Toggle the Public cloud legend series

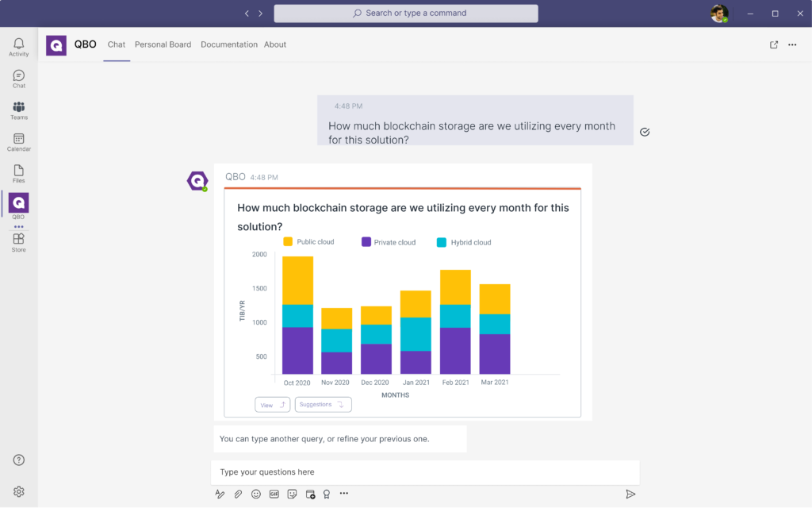pos(309,242)
